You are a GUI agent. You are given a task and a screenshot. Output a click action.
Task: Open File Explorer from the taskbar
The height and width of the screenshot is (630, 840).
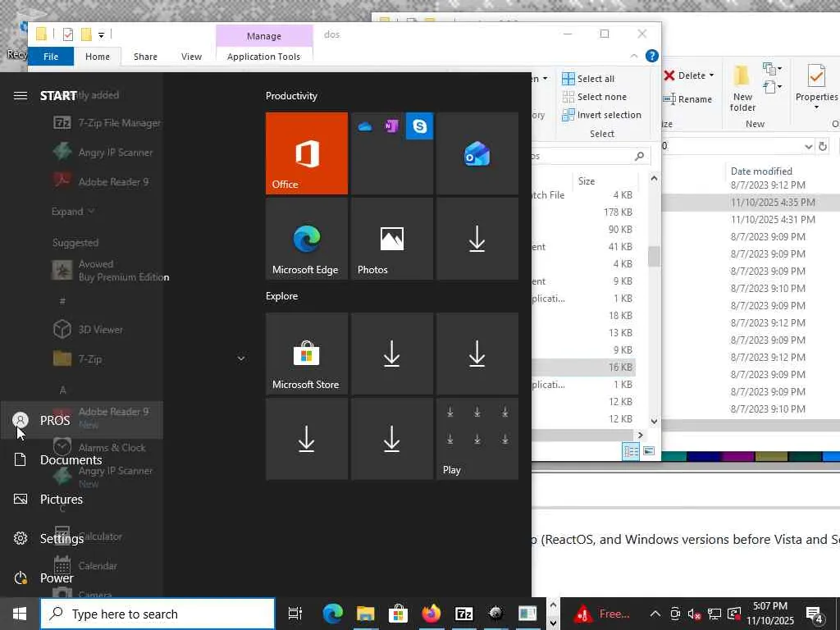coord(365,614)
